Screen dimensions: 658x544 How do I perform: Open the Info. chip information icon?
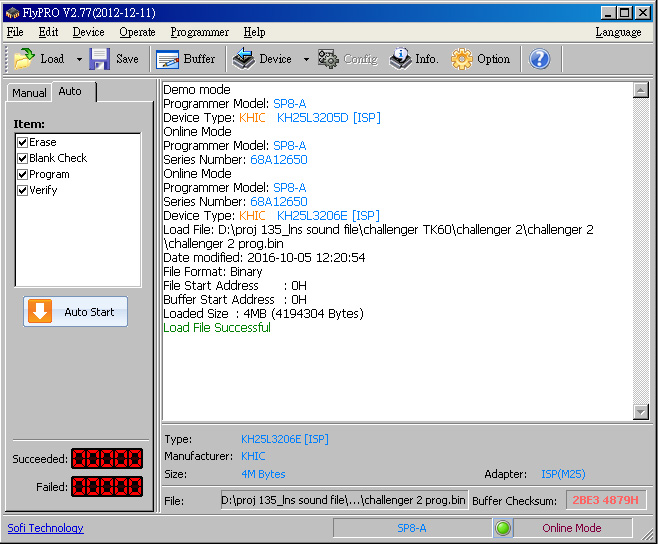400,59
